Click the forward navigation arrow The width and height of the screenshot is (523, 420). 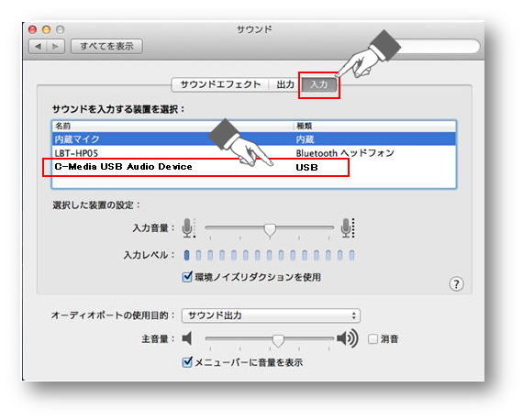(56, 47)
